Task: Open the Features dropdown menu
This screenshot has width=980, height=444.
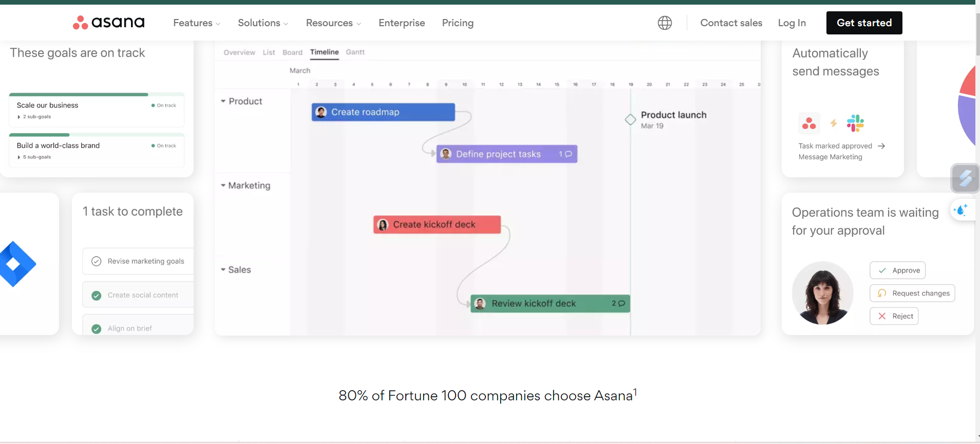Action: [x=197, y=23]
